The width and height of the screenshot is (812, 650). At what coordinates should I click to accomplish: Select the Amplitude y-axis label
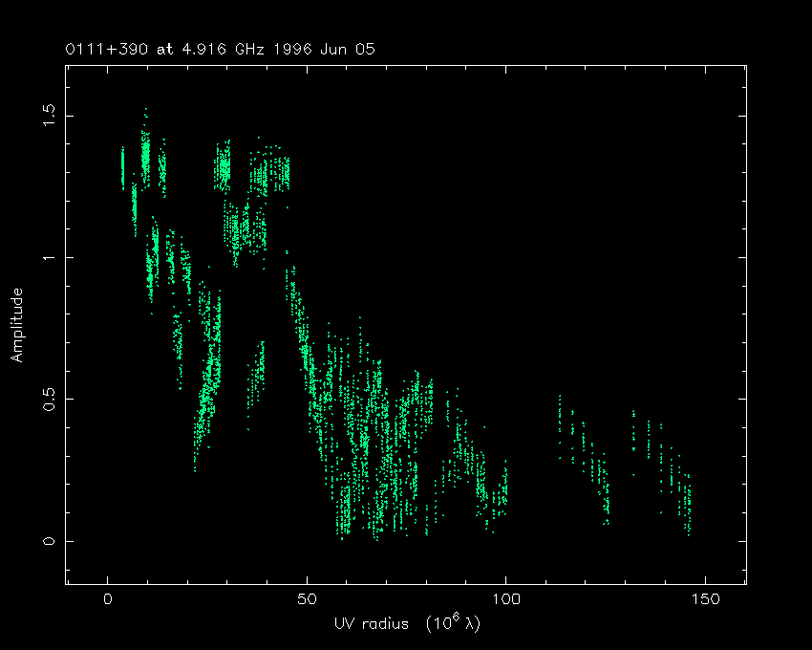[x=16, y=324]
